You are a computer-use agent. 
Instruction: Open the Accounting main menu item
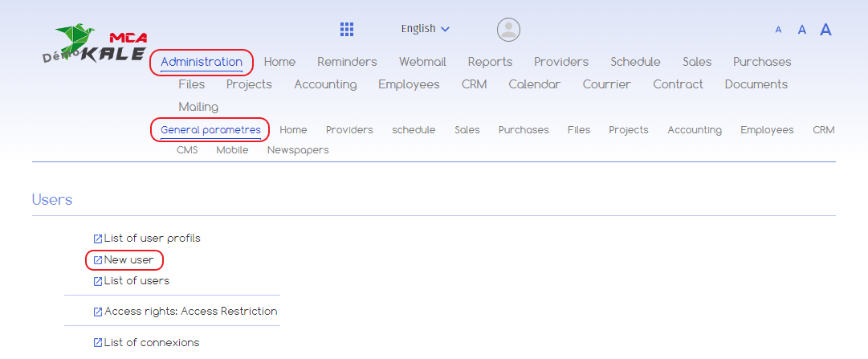325,84
